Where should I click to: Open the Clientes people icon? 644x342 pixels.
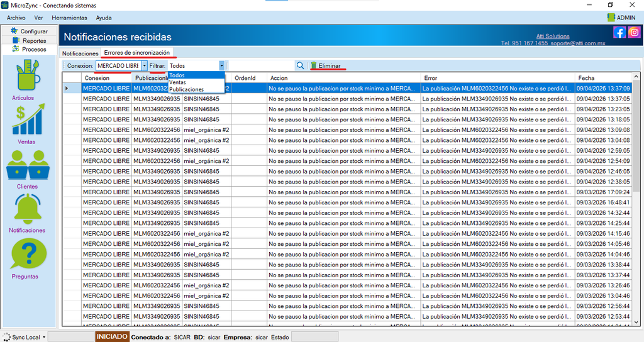click(28, 165)
